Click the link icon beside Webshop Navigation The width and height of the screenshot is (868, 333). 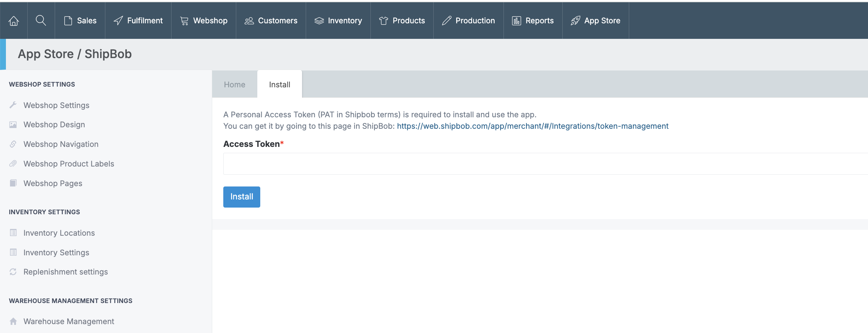point(13,144)
